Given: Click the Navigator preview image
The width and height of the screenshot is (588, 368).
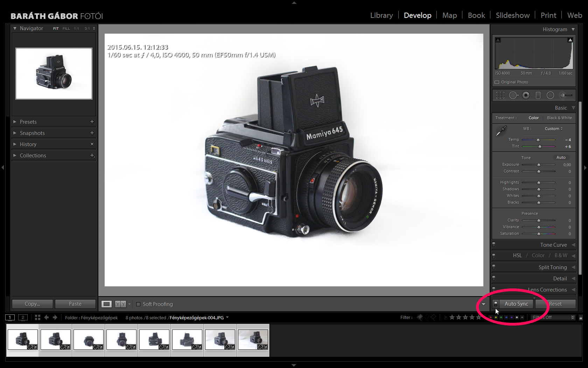Looking at the screenshot, I should pos(54,74).
